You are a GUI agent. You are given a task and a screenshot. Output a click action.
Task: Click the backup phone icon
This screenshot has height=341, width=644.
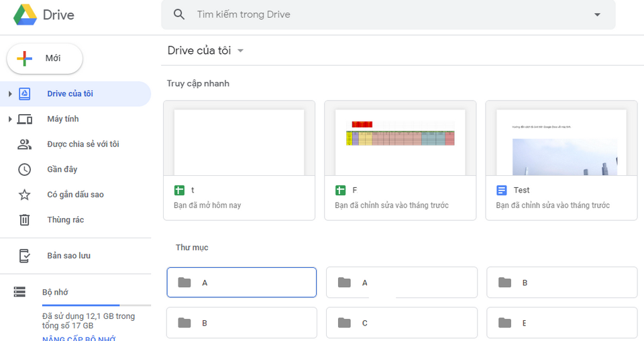[x=24, y=256]
